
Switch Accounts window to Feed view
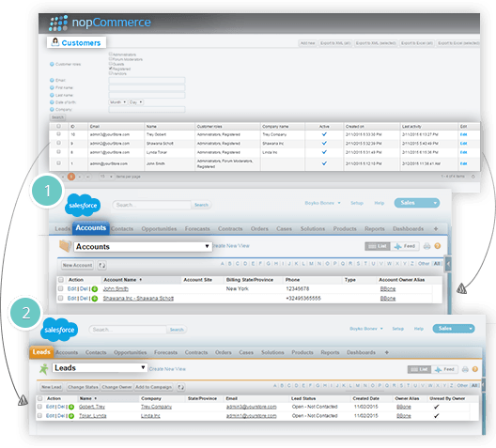(405, 246)
